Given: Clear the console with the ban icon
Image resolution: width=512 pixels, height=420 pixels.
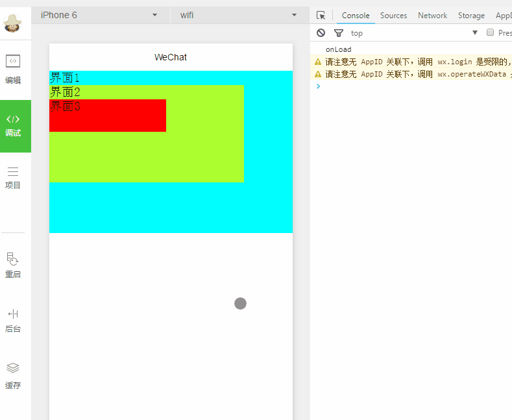Looking at the screenshot, I should [321, 33].
